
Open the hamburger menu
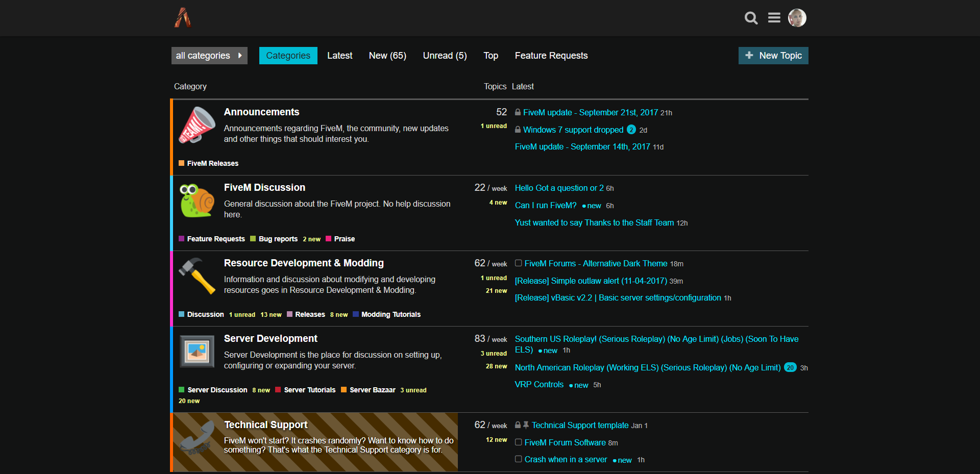click(774, 18)
